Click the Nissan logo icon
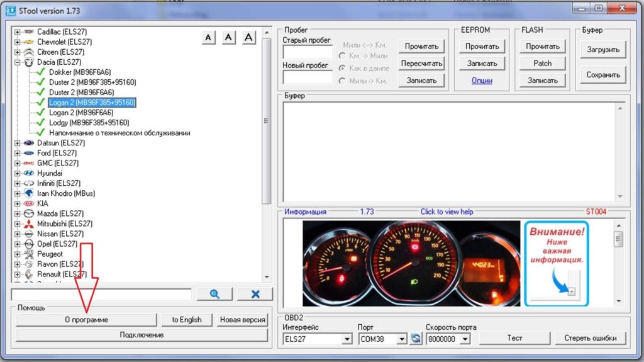Screen dimensions: 644x362 29,234
